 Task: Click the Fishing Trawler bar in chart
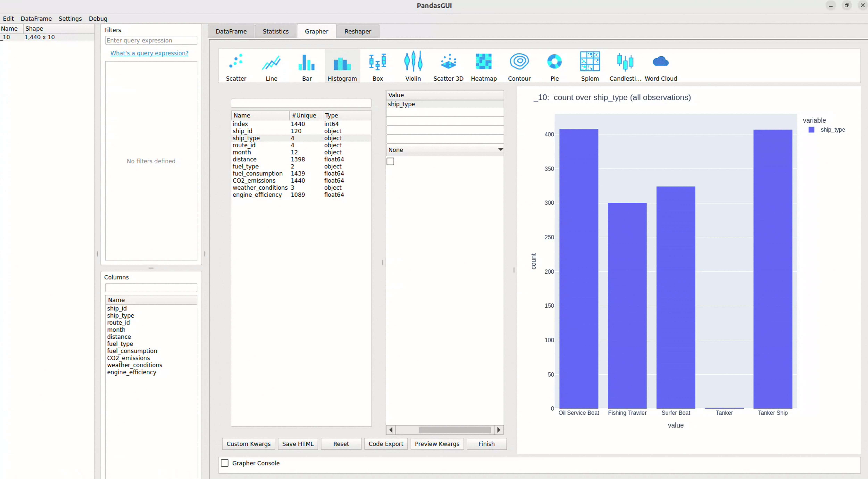point(627,305)
